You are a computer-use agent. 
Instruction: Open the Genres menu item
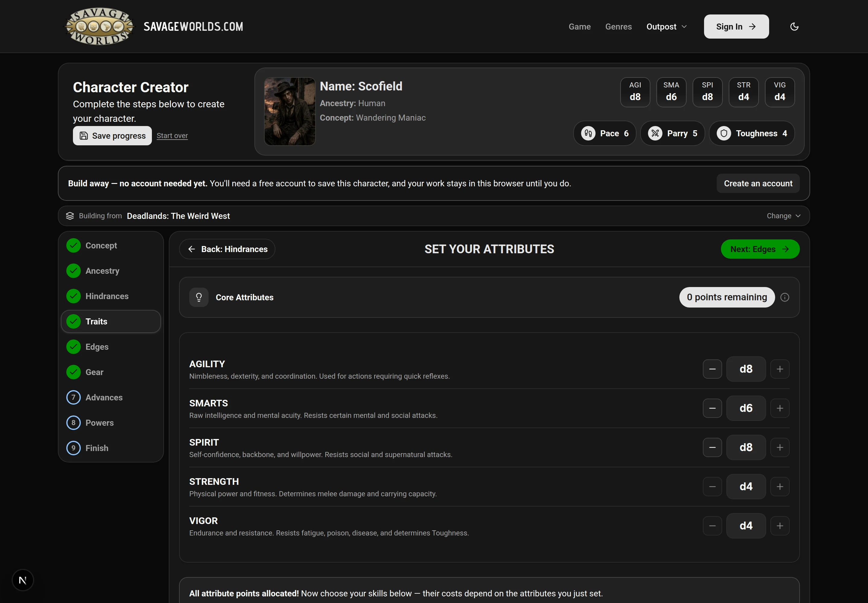(618, 27)
